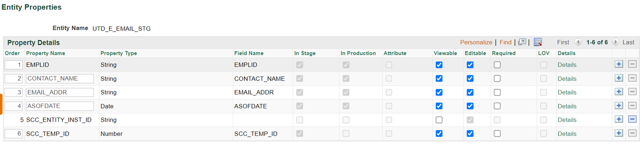Go to next rows arrow icon
Image resolution: width=644 pixels, height=148 pixels.
(615, 42)
